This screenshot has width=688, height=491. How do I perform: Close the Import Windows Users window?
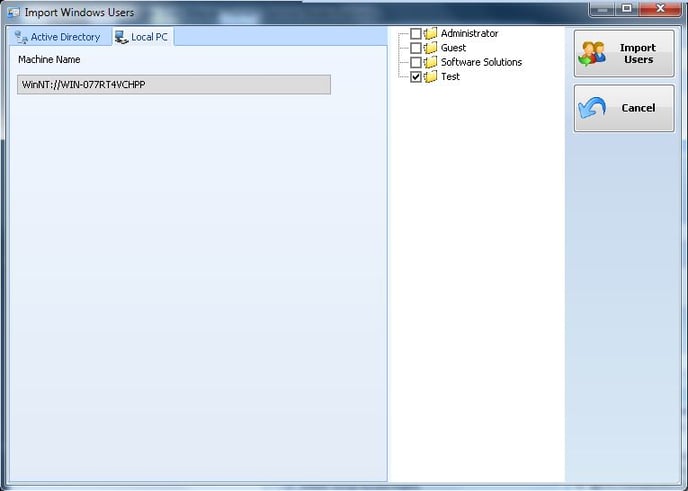pos(660,8)
